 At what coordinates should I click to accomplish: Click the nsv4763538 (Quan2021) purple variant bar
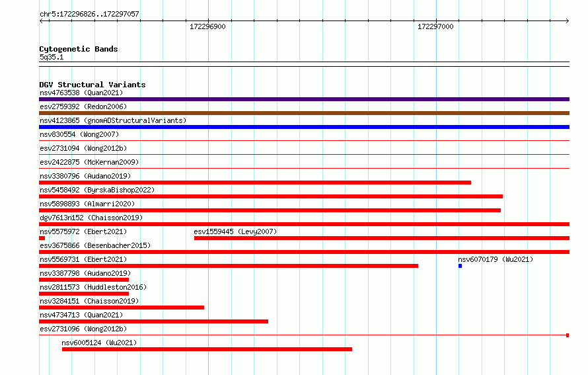(304, 99)
